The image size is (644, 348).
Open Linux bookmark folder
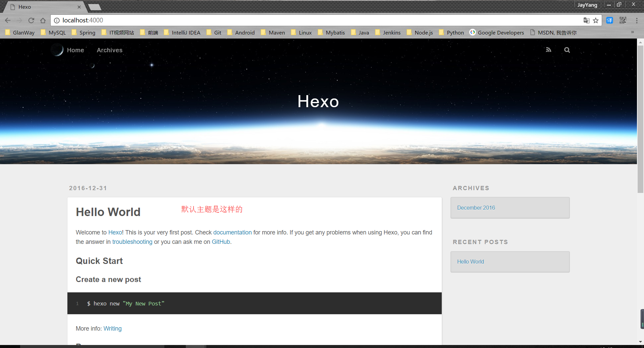point(302,32)
